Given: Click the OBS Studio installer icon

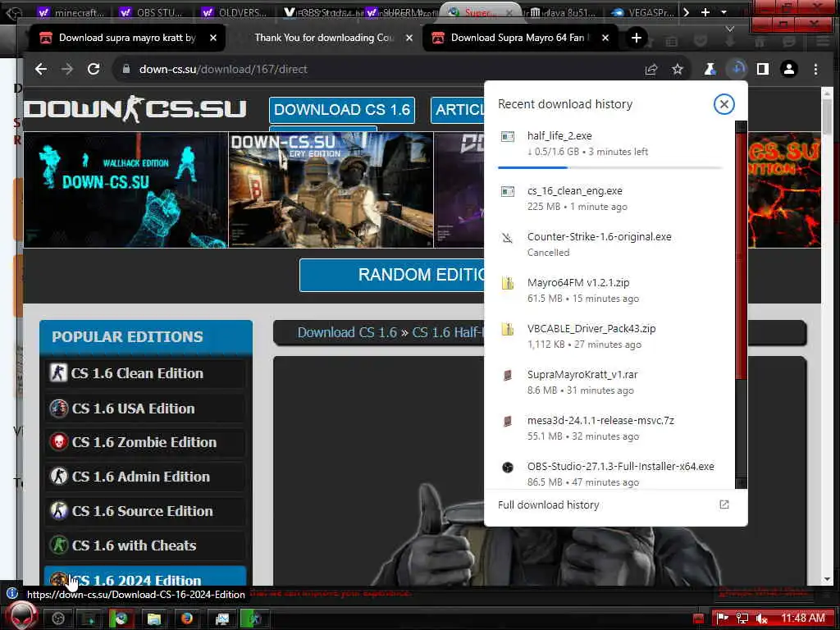Looking at the screenshot, I should click(x=507, y=467).
